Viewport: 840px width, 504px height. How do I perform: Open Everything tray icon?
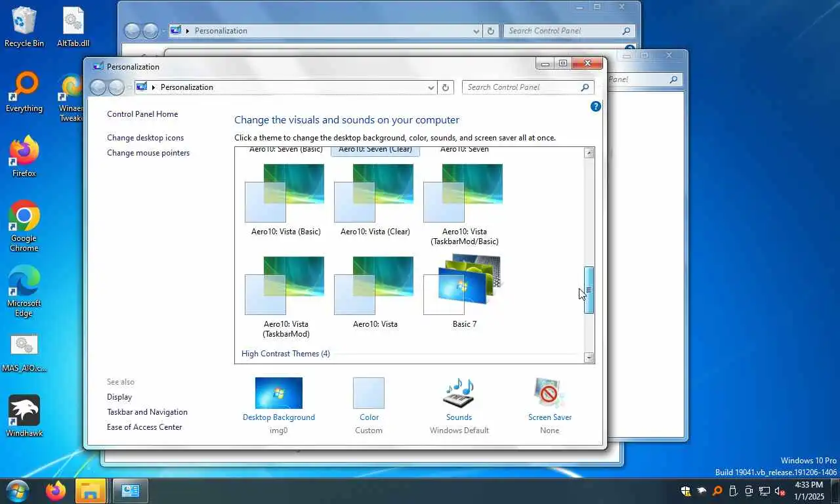coord(717,491)
